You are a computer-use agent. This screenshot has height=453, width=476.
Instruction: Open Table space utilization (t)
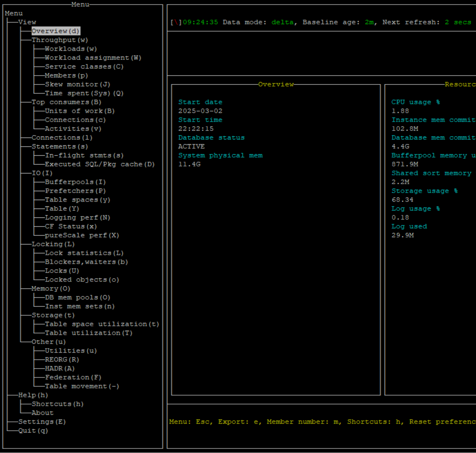click(102, 324)
